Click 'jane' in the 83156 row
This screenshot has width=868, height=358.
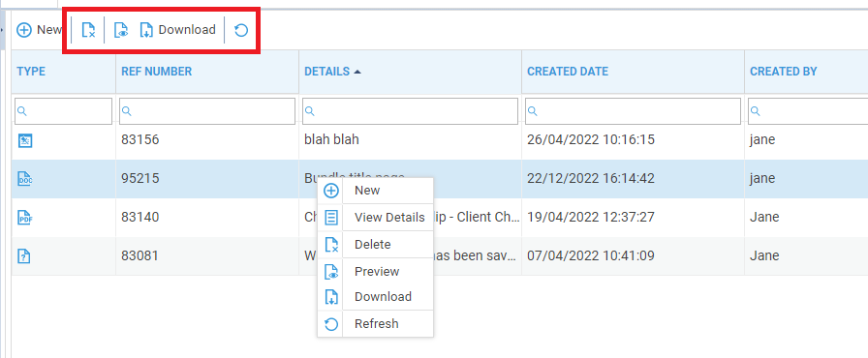coord(762,140)
